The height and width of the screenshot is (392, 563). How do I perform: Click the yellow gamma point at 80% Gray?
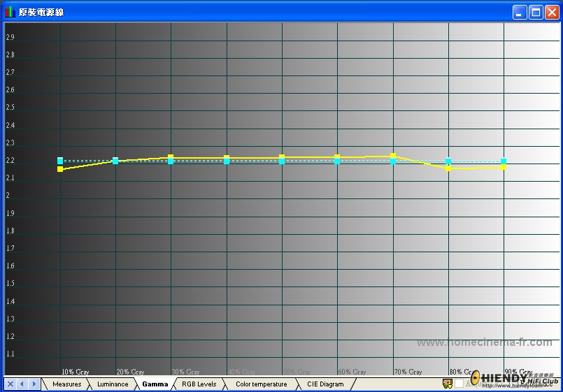point(448,168)
